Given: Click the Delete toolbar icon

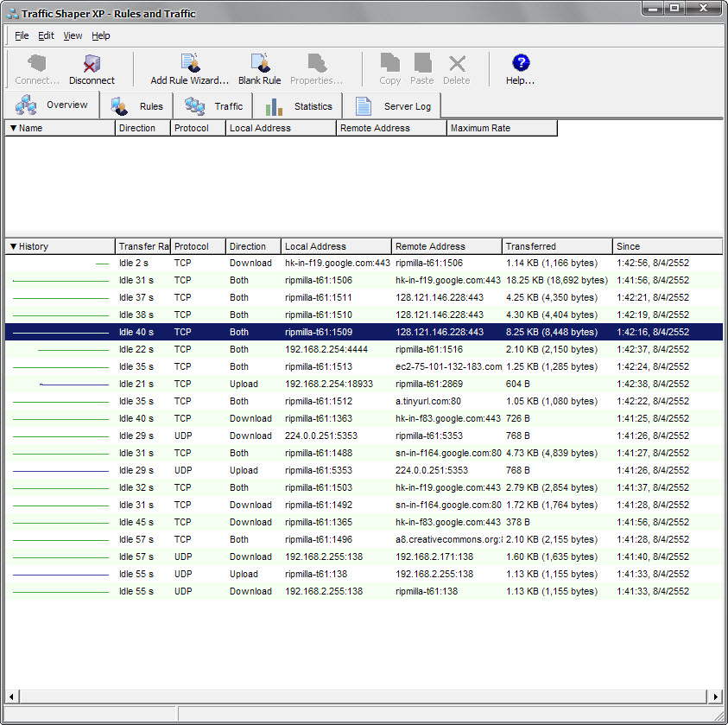Looking at the screenshot, I should (x=456, y=69).
